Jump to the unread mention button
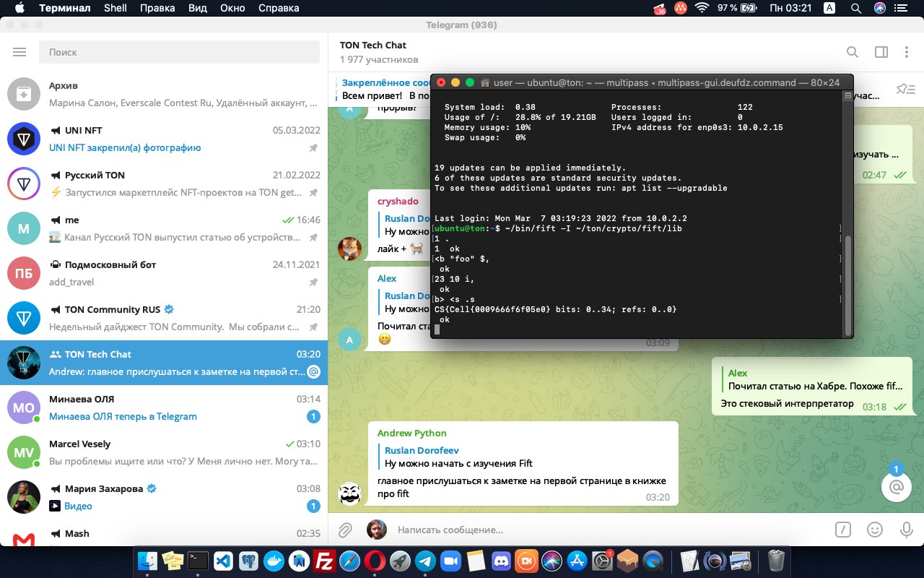Image resolution: width=924 pixels, height=578 pixels. click(896, 487)
